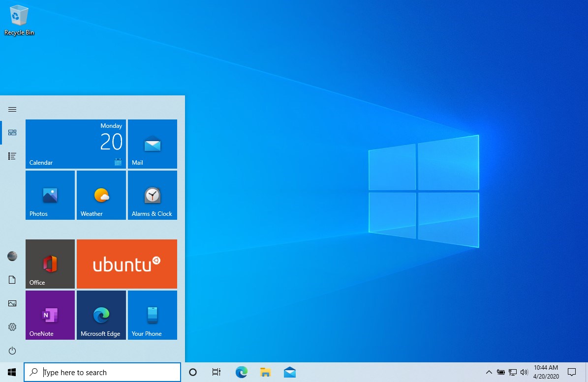
Task: Open the Photos app tile
Action: pyautogui.click(x=50, y=195)
